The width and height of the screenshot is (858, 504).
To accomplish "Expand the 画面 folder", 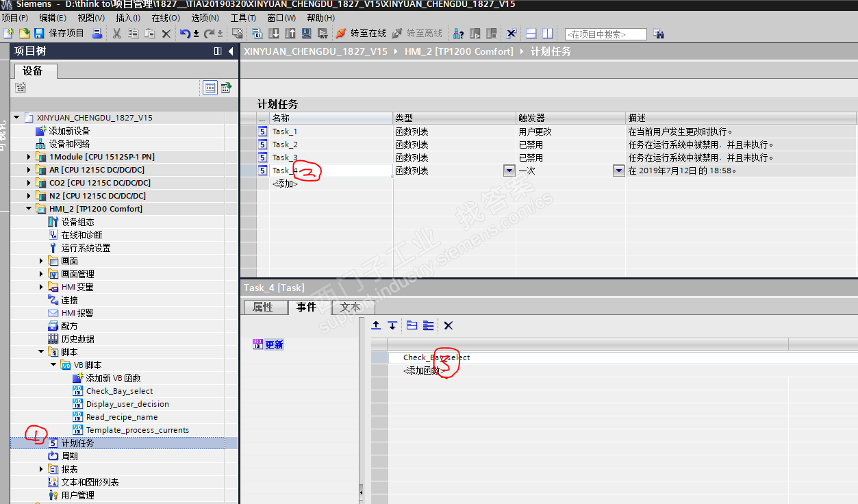I will click(x=42, y=261).
